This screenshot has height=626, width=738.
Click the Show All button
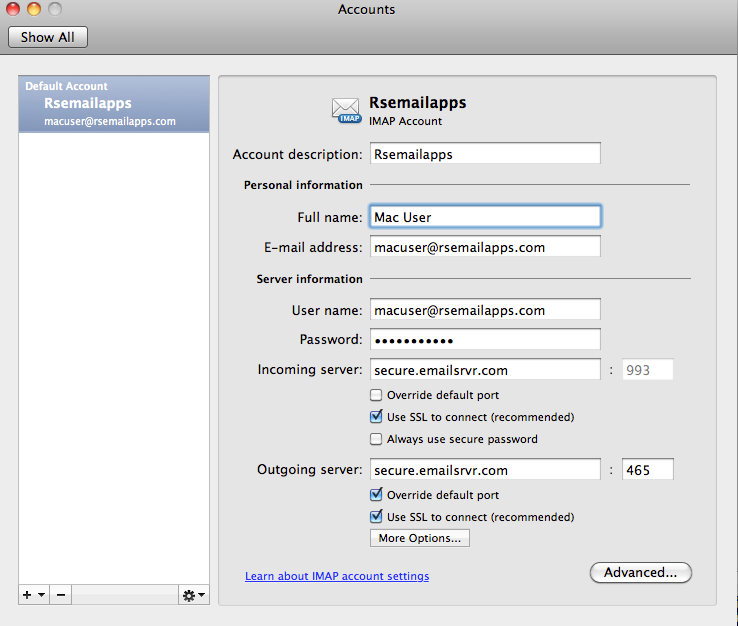coord(48,37)
